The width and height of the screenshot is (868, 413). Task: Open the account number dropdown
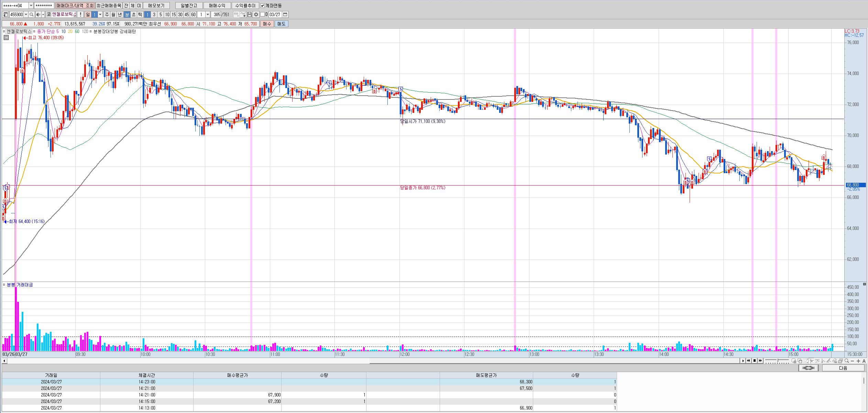tap(31, 6)
